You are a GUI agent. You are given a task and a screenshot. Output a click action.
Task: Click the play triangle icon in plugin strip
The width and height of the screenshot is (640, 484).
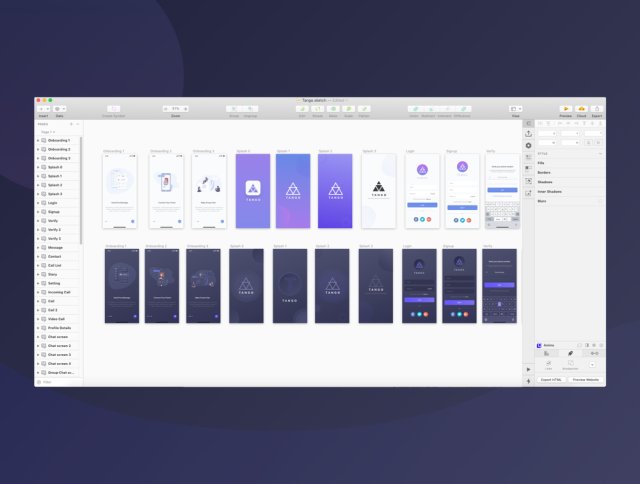(529, 369)
